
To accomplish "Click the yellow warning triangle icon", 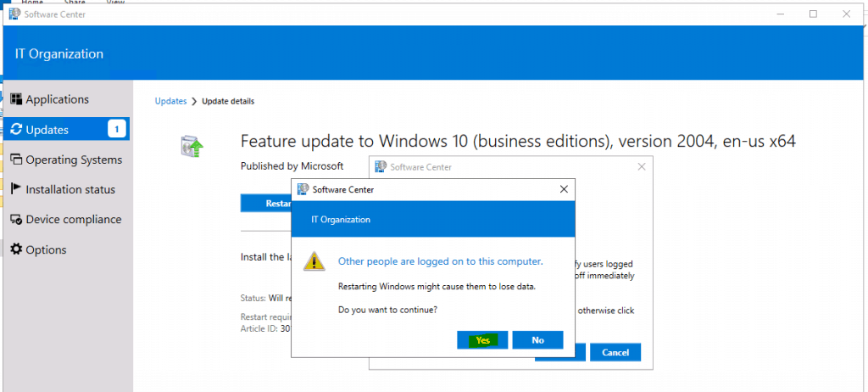I will click(314, 260).
